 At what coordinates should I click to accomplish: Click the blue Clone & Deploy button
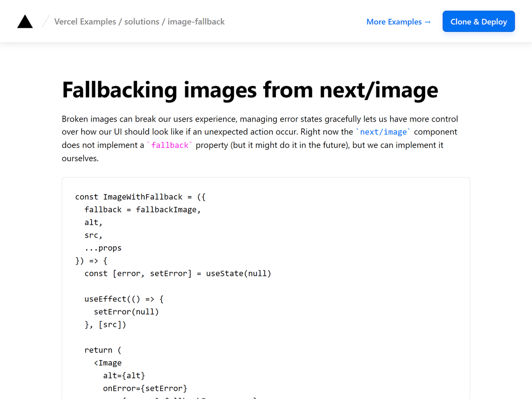tap(478, 21)
